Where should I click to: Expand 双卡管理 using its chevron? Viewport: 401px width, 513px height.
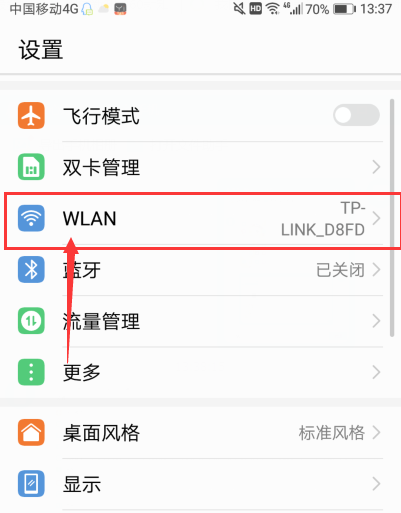coord(376,167)
